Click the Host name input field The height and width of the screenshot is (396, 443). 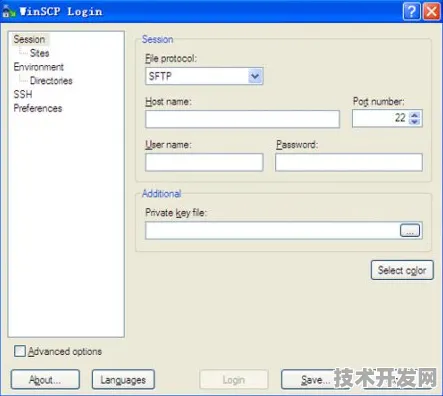(x=242, y=119)
